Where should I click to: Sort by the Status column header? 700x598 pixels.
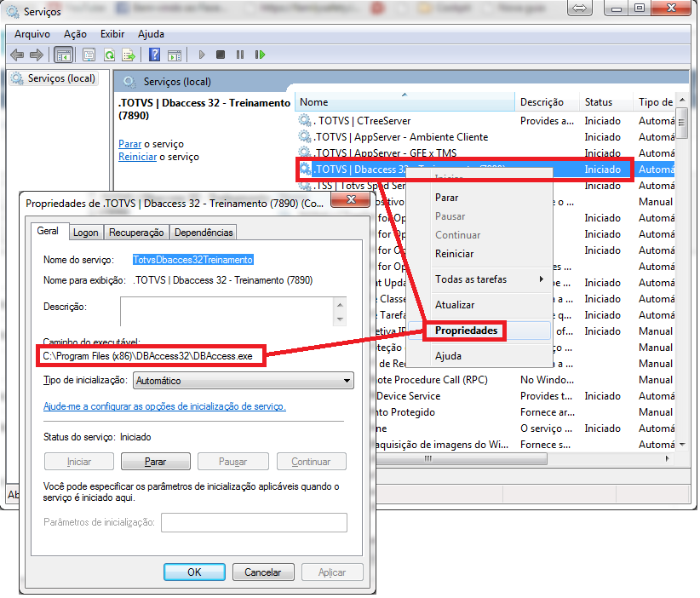(605, 102)
